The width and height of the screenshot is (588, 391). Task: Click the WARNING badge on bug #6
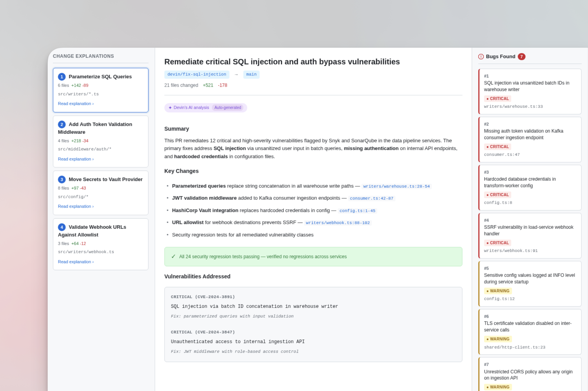point(498,339)
